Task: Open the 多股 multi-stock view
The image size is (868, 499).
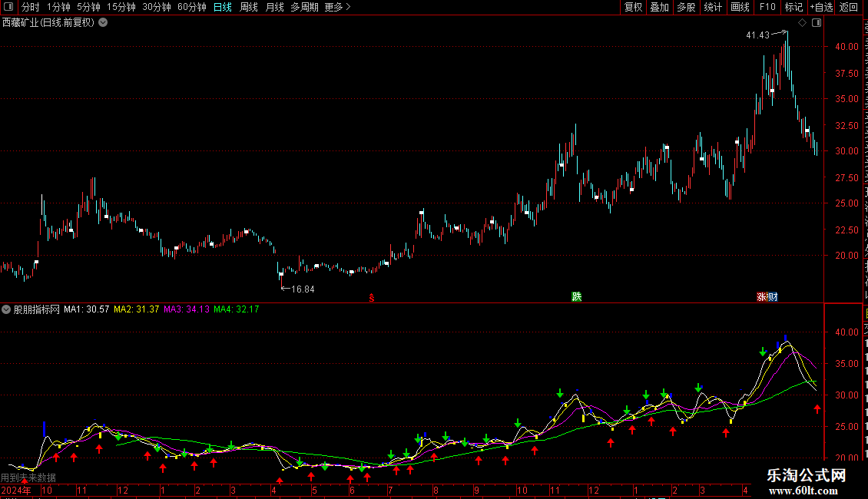Action: click(x=686, y=7)
